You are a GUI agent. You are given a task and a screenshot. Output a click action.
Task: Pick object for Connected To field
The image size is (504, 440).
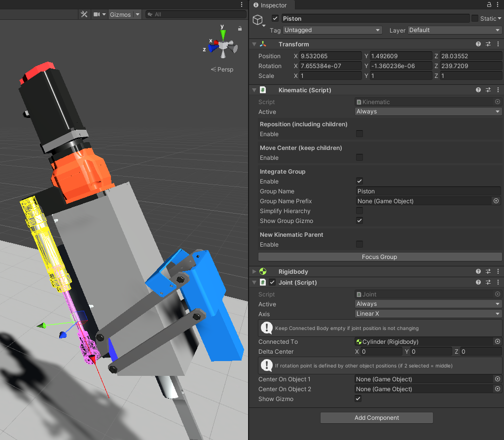click(497, 342)
